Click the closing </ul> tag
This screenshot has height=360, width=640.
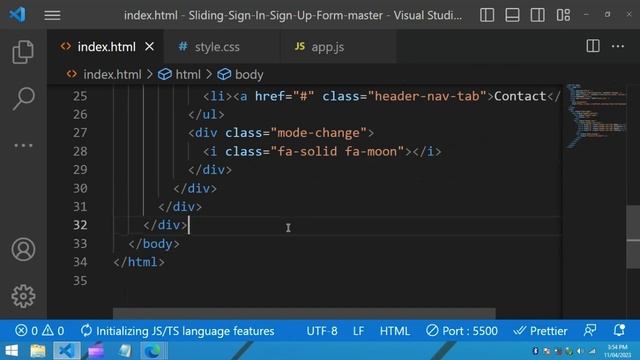206,115
